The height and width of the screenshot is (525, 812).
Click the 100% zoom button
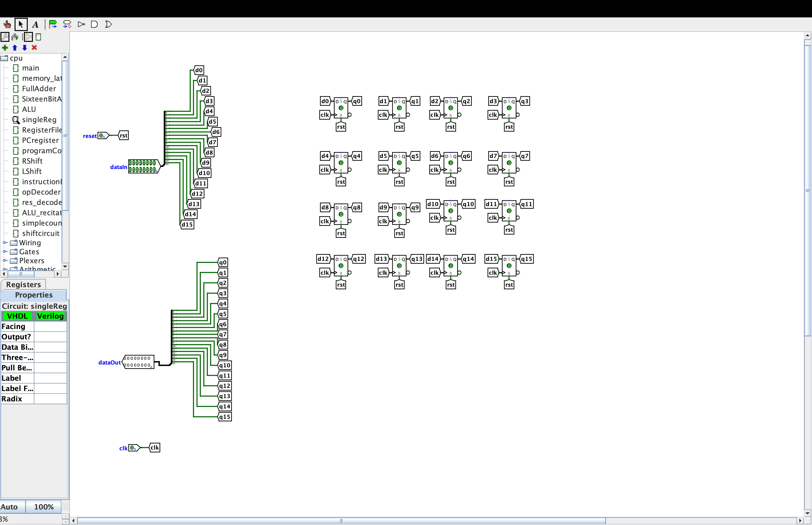(44, 507)
